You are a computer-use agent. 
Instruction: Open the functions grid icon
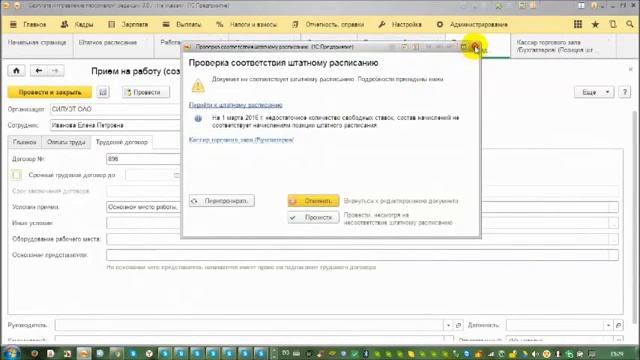(578, 24)
